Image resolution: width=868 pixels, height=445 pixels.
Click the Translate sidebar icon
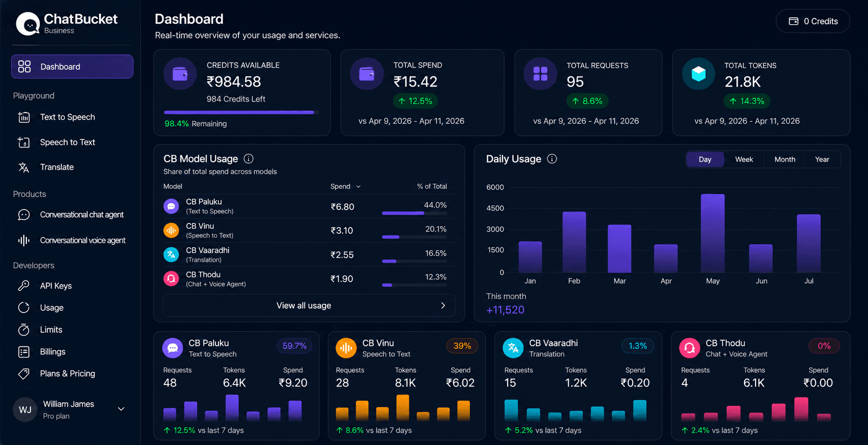(24, 167)
